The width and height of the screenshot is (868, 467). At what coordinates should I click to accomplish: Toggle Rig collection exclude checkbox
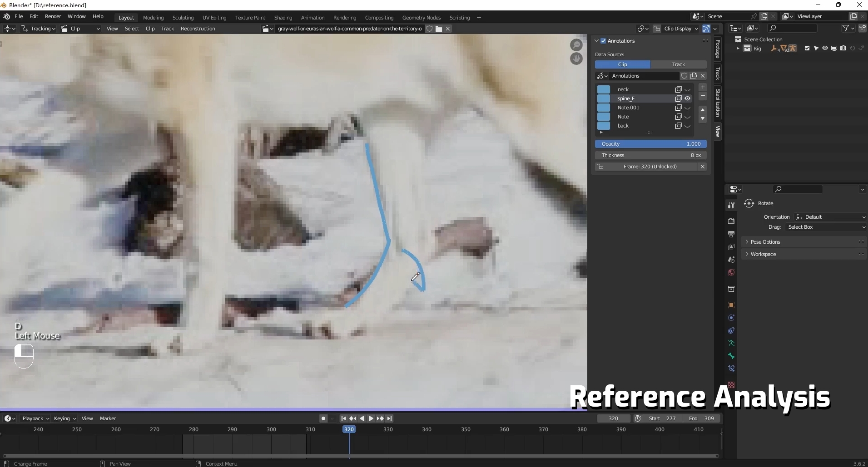coord(807,49)
